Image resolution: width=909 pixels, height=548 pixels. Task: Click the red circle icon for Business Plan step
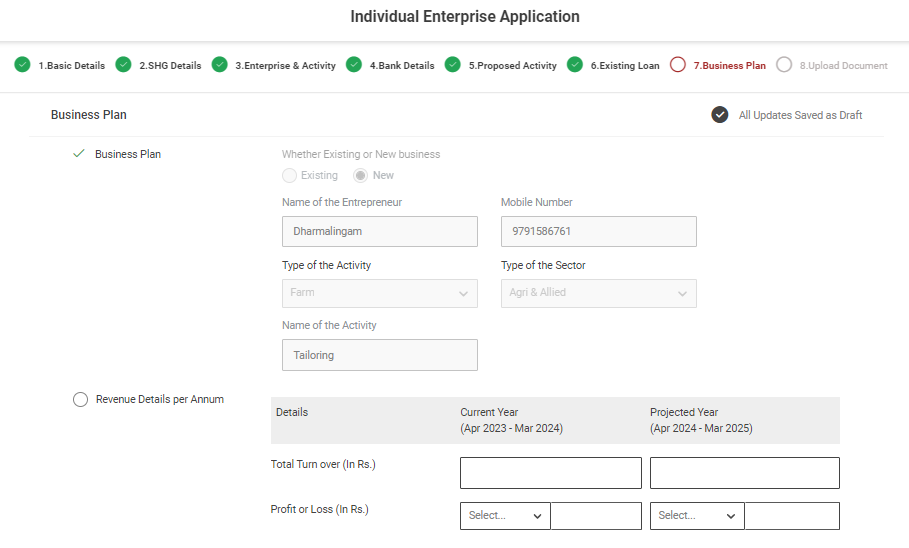coord(678,65)
